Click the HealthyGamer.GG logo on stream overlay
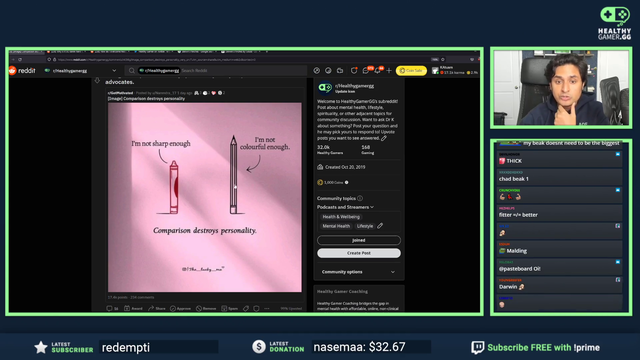Viewport: 640px width, 360px height. click(x=615, y=23)
